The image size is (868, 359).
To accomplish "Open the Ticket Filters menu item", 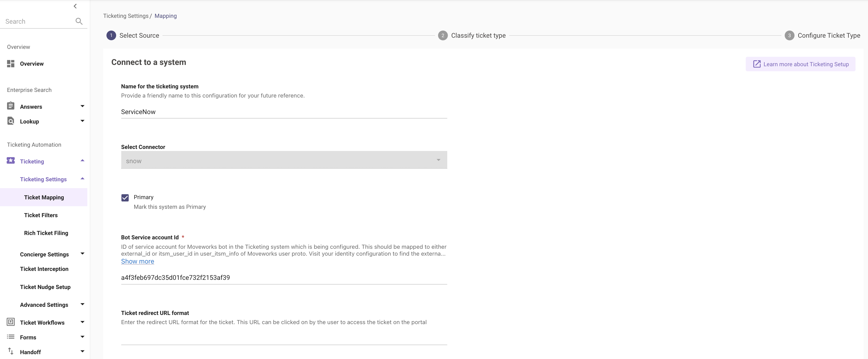I will click(x=41, y=215).
